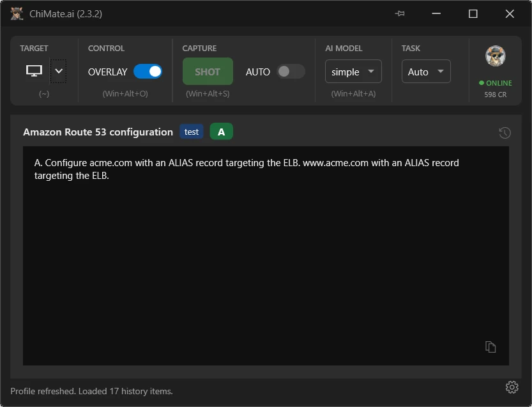
Task: Click the green A answer badge
Action: pos(221,132)
